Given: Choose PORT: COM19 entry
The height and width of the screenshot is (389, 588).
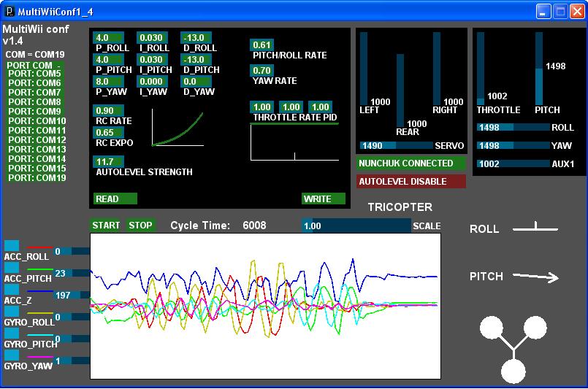Looking at the screenshot, I should point(37,177).
